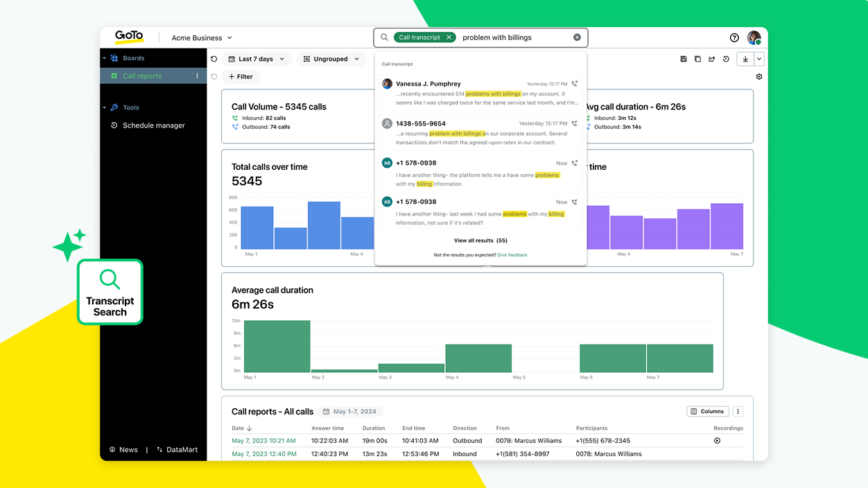This screenshot has width=868, height=488.
Task: Open the Ungrouped grouping dropdown
Action: coord(332,59)
